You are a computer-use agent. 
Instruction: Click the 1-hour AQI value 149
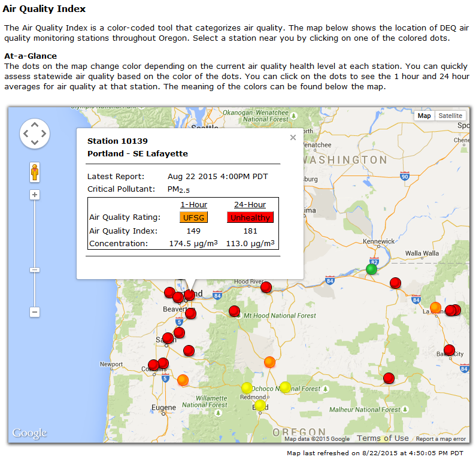coord(193,231)
